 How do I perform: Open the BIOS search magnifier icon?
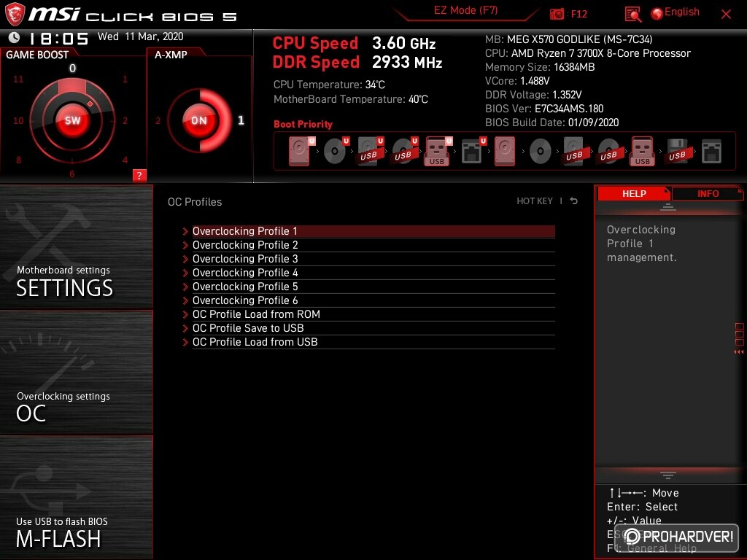(x=632, y=15)
